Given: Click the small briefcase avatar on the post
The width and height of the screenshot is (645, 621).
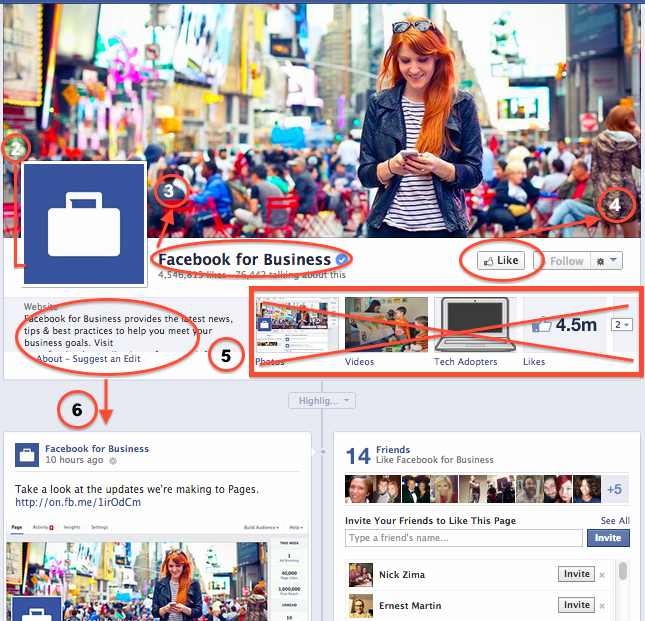Looking at the screenshot, I should coord(27,455).
